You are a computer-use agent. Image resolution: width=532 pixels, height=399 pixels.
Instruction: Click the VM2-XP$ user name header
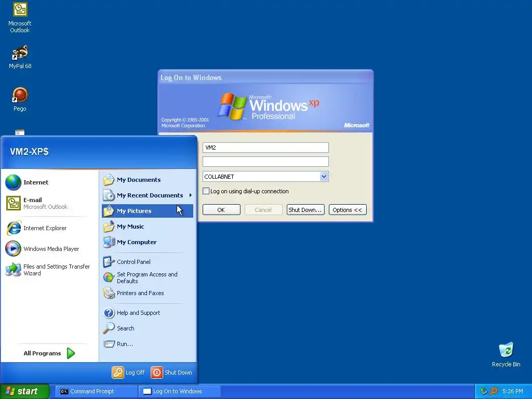pos(29,151)
